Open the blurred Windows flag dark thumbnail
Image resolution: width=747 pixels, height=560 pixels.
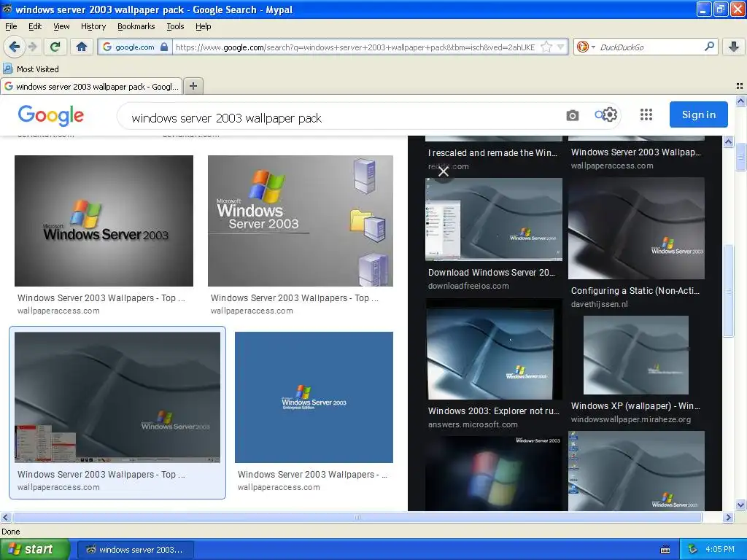[494, 473]
